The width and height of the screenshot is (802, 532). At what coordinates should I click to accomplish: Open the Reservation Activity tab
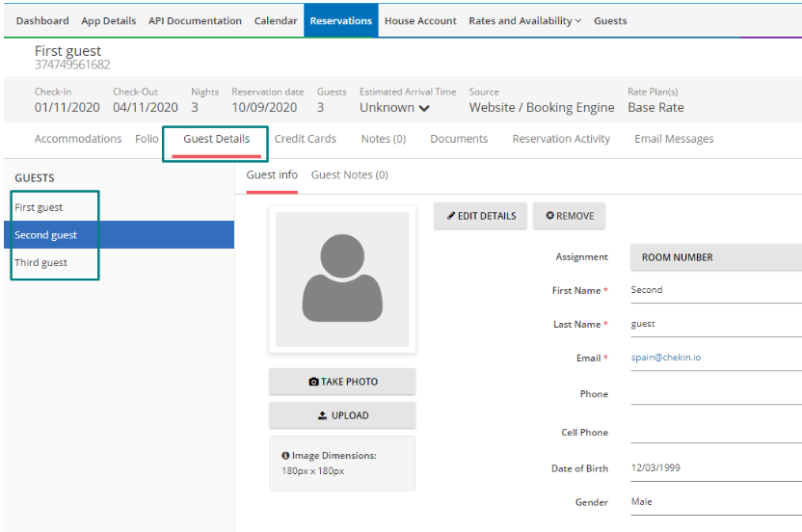[561, 139]
